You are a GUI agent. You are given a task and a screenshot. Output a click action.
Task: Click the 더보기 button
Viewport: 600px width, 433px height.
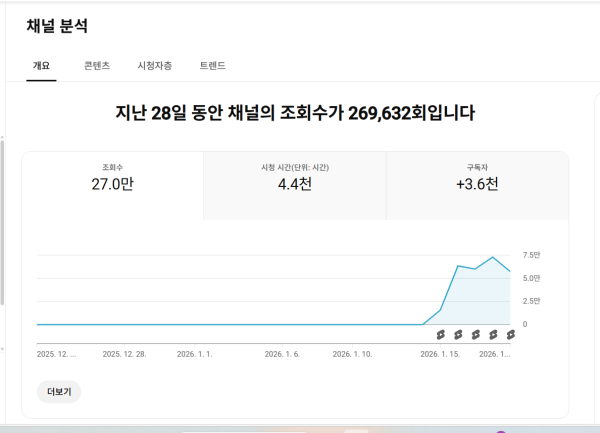point(59,392)
